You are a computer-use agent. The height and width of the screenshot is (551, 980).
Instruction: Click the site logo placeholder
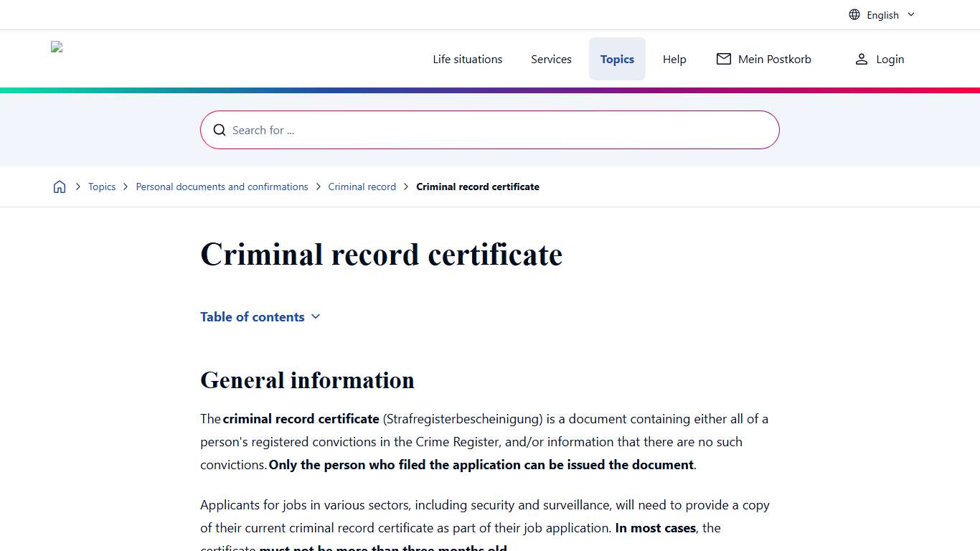[56, 47]
